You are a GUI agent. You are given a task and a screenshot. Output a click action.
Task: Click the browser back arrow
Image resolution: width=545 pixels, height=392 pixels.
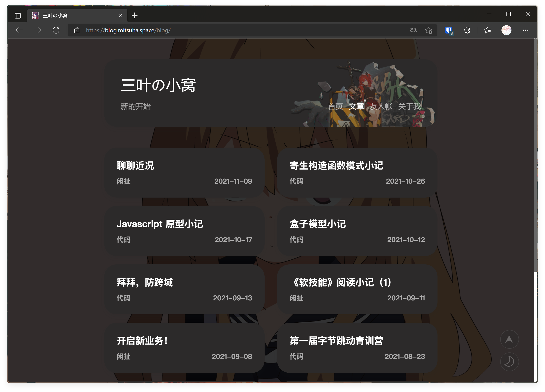(19, 30)
